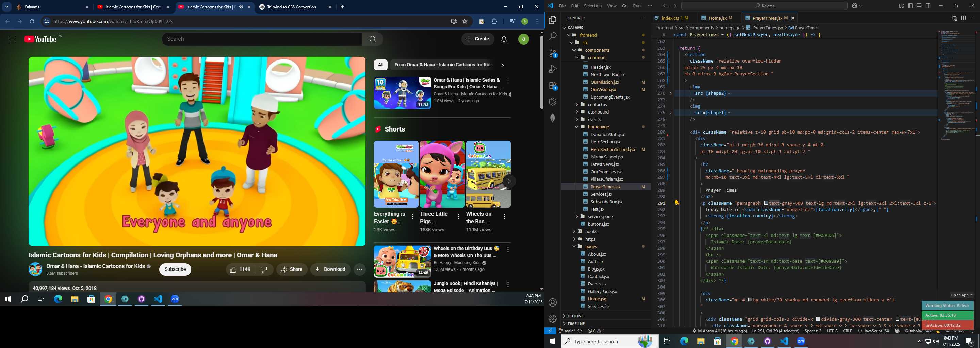Click the Share button under the video
This screenshot has width=980, height=348.
pos(291,269)
